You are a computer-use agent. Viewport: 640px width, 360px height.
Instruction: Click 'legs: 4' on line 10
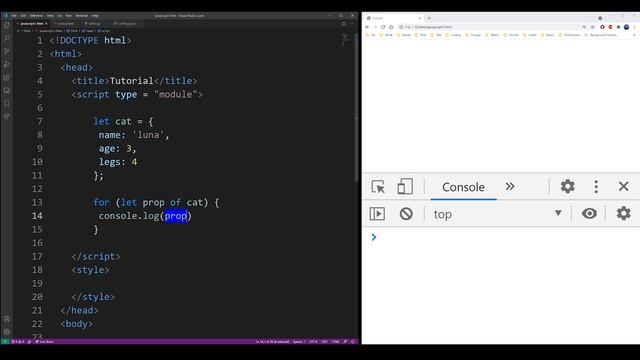[118, 162]
